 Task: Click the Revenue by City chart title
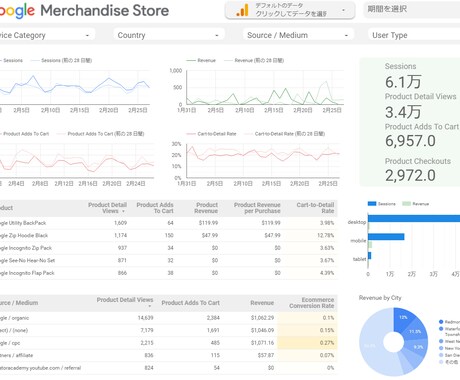380,298
